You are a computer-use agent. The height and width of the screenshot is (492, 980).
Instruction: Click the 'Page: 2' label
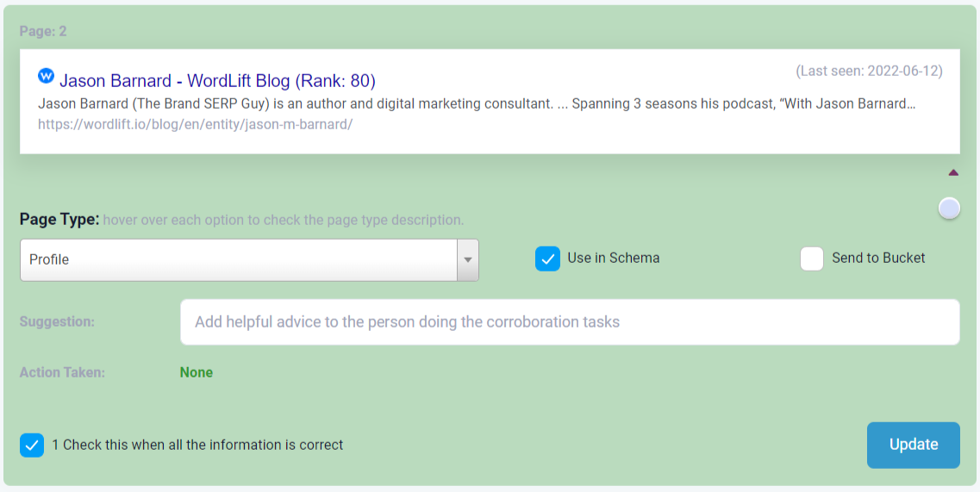coord(43,31)
